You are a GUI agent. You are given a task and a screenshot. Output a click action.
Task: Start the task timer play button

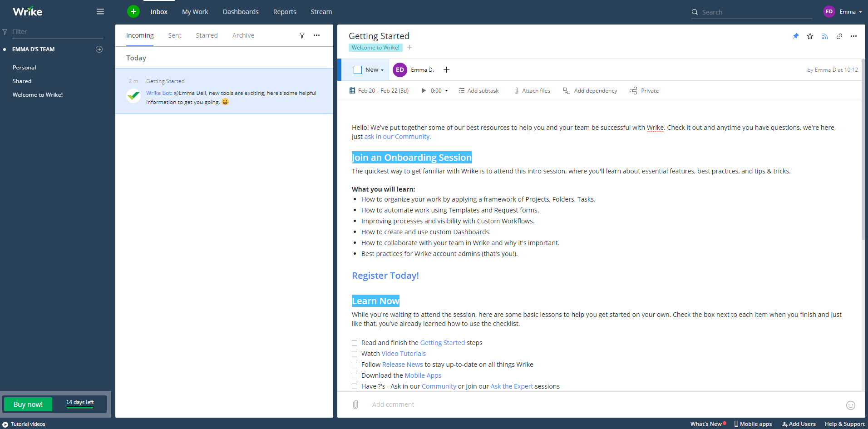point(424,91)
